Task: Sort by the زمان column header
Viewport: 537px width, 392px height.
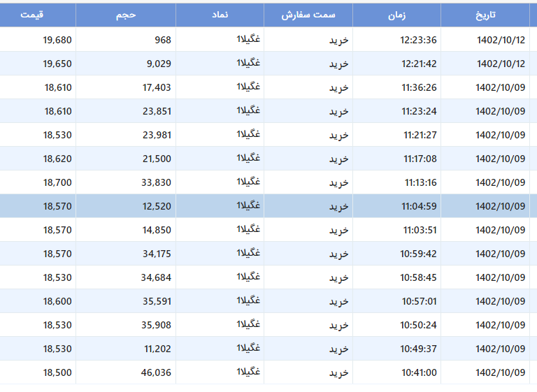Action: [x=397, y=15]
